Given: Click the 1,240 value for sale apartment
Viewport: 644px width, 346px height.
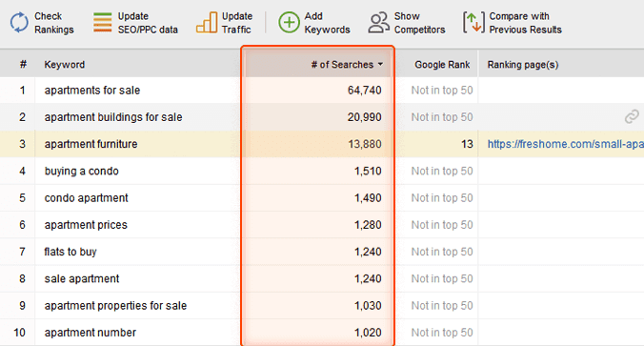Looking at the screenshot, I should coord(368,278).
